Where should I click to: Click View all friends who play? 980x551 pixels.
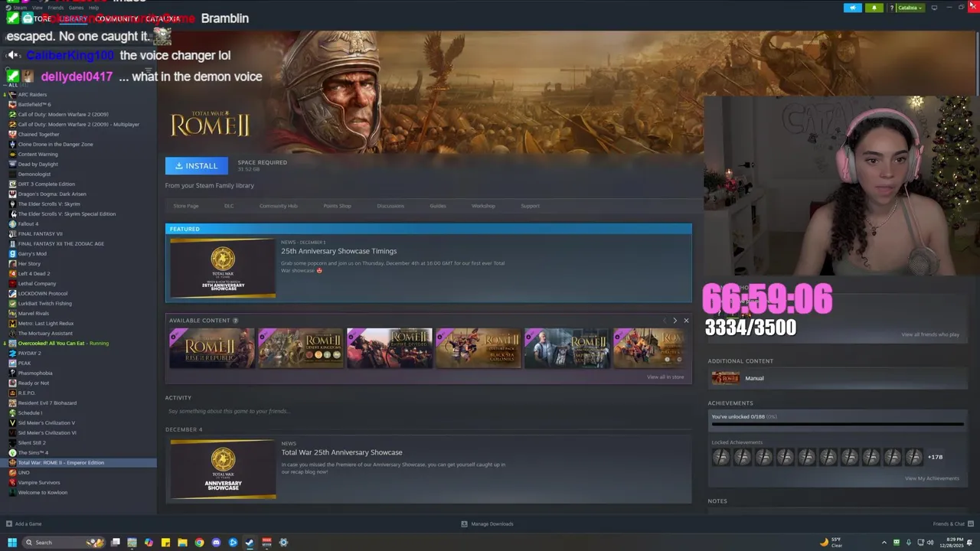pos(930,334)
